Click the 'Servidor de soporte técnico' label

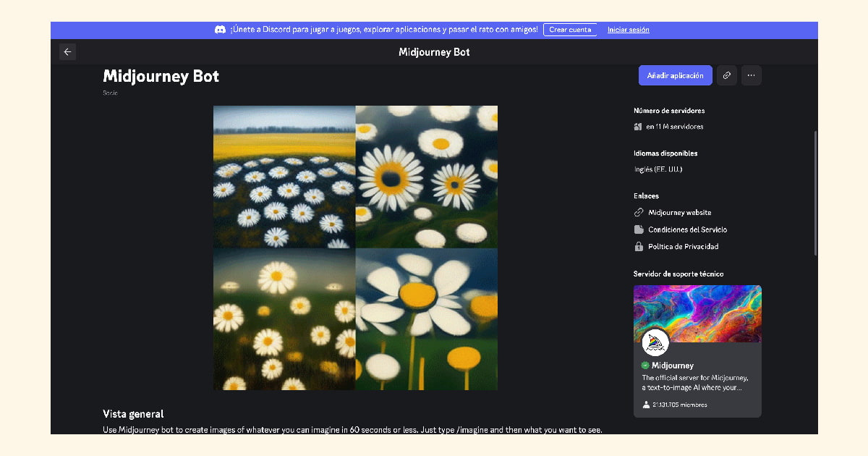tap(678, 274)
